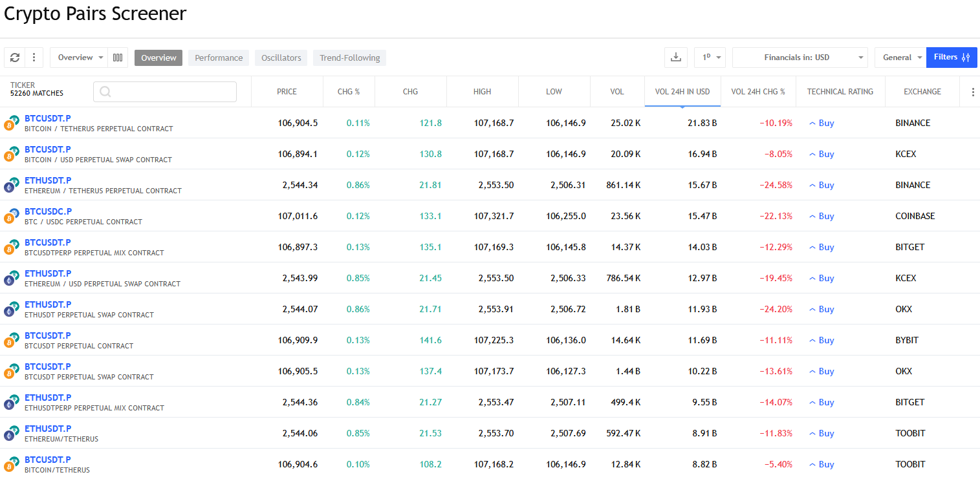Sort by the LOW column header
The image size is (980, 479).
pos(554,92)
